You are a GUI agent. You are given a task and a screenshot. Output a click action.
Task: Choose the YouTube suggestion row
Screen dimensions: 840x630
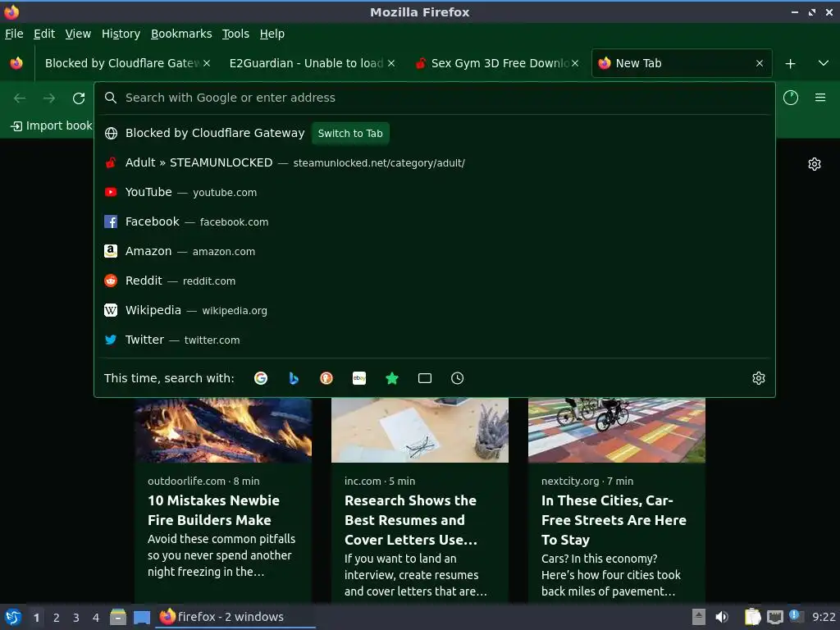pyautogui.click(x=435, y=192)
